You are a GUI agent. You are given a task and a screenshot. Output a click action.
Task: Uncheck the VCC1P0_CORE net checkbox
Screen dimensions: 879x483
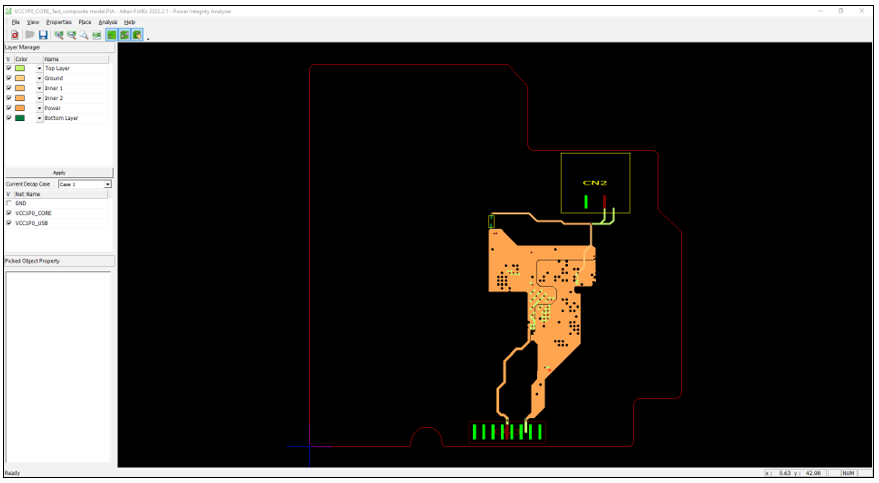tap(9, 213)
